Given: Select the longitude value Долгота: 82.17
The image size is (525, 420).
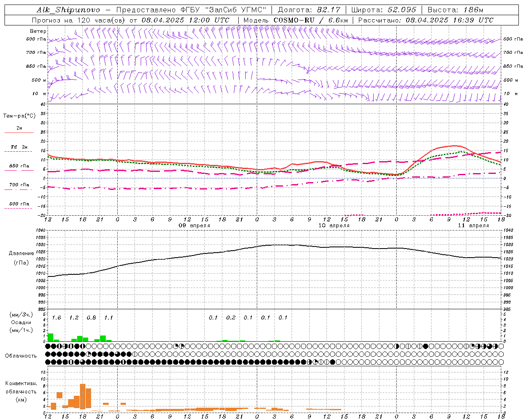Looking at the screenshot, I should (309, 10).
